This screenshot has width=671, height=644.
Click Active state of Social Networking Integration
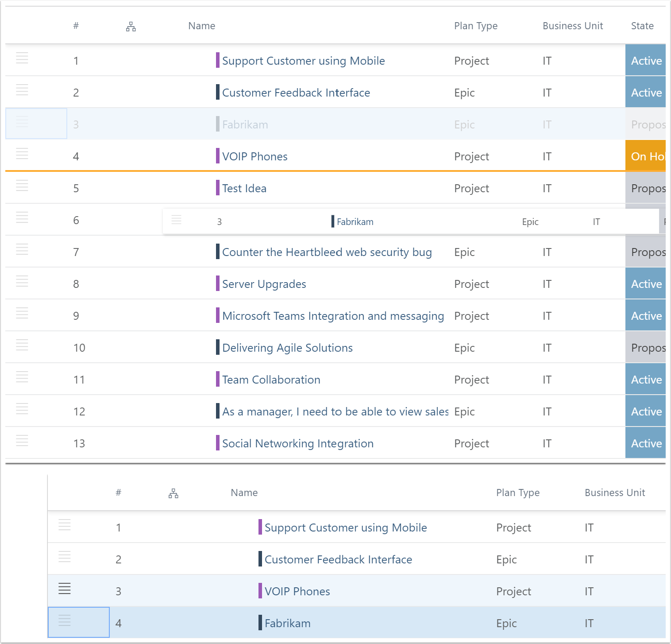click(646, 443)
